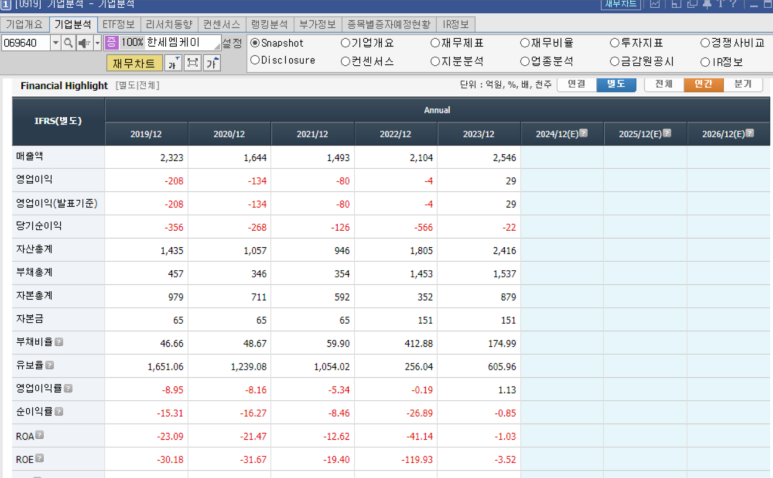773x478 pixels.
Task: Click the 설정 settings label
Action: 232,43
